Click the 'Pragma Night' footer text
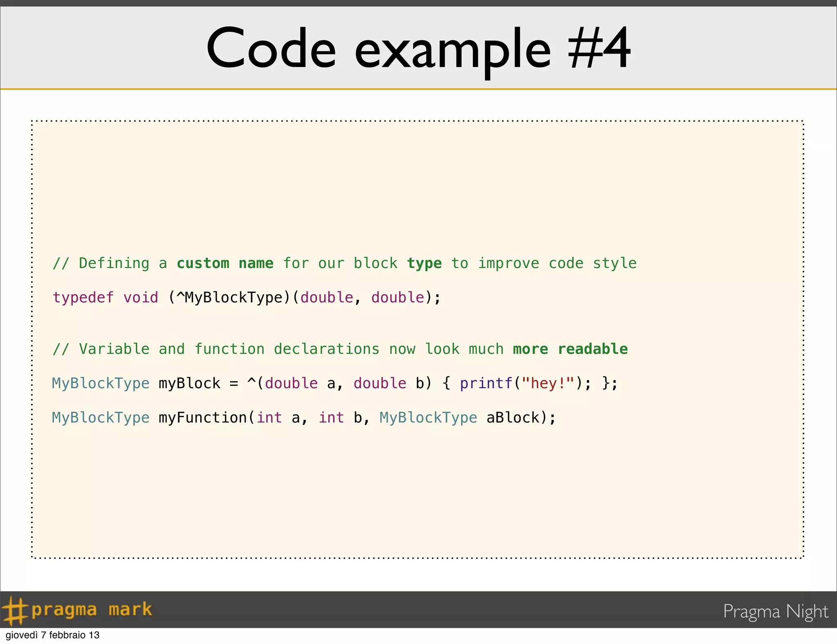This screenshot has height=644, width=837. point(775,612)
